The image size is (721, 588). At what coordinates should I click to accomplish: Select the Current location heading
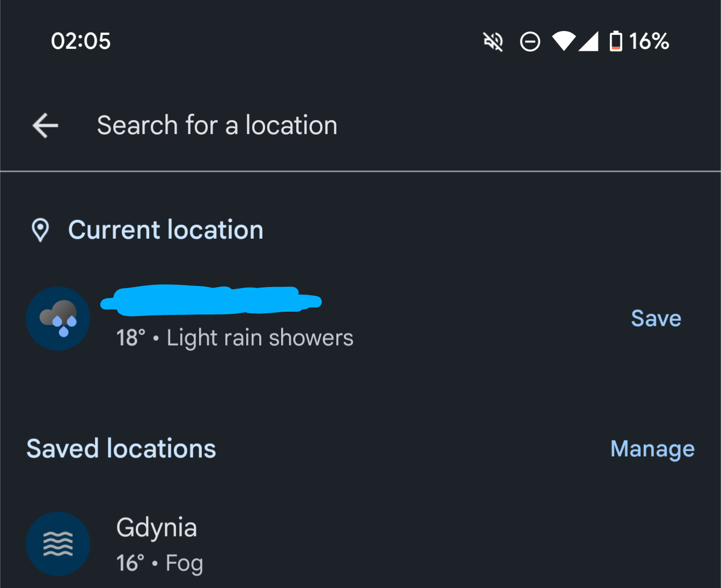click(x=166, y=230)
